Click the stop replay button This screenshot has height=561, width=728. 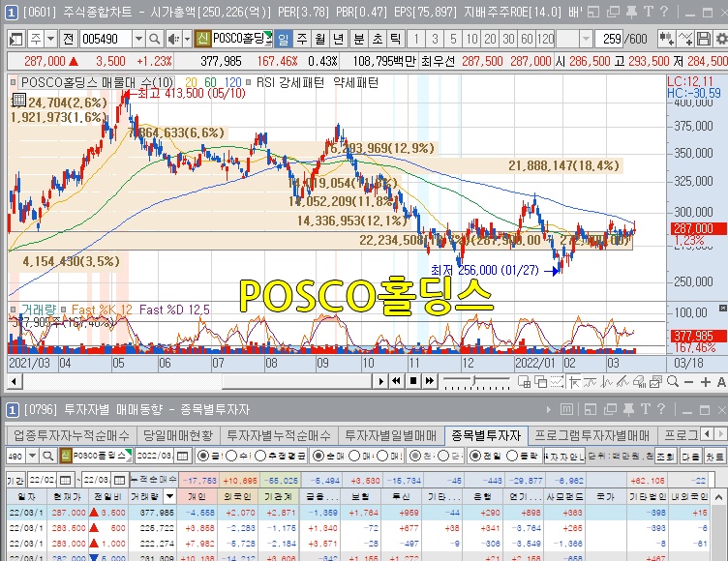(412, 381)
